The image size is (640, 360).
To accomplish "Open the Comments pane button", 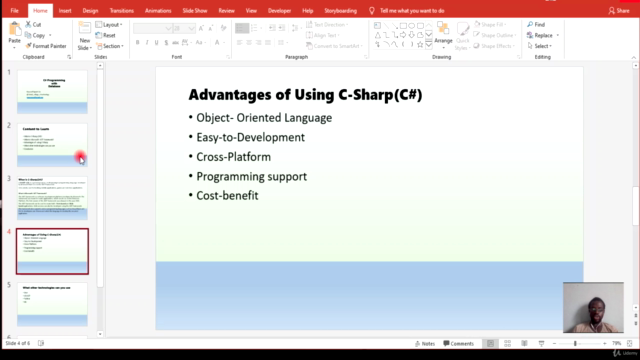I will pos(458,344).
